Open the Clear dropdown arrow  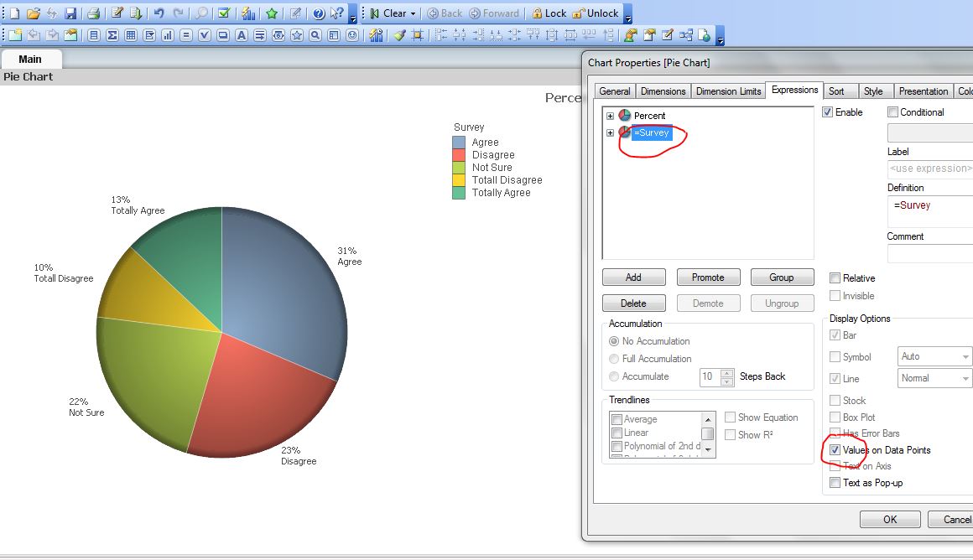414,13
